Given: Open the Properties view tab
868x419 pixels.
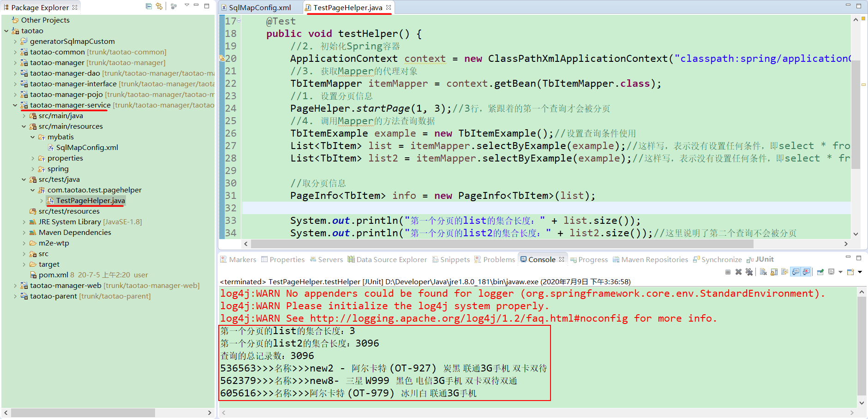Looking at the screenshot, I should [x=283, y=259].
